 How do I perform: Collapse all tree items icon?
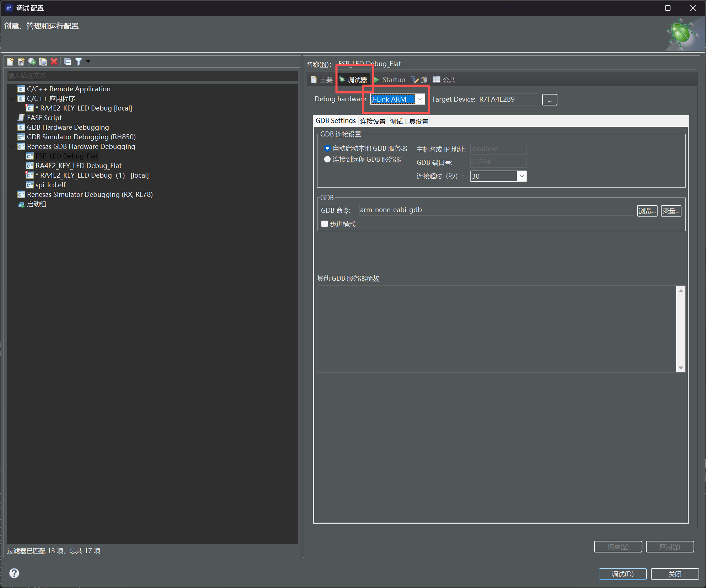(68, 61)
